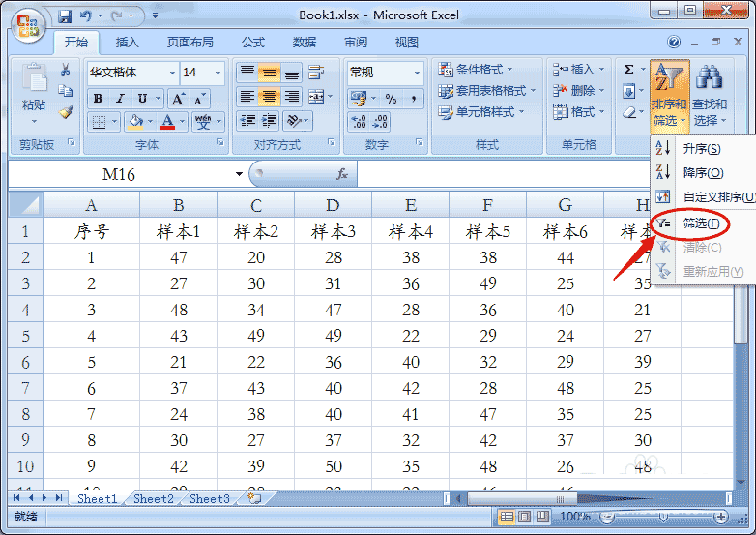
Task: Apply percent style to cells
Action: point(391,99)
